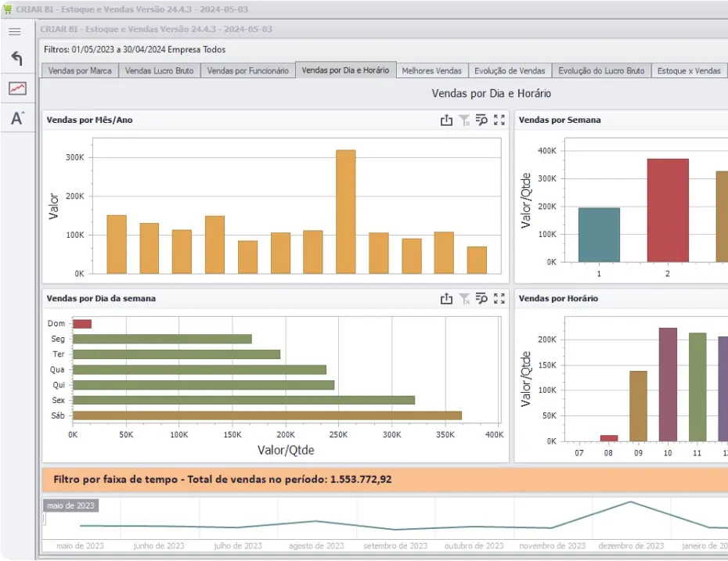Viewport: 728px width, 561px height.
Task: Open the line chart dashboard icon
Action: coord(17,88)
